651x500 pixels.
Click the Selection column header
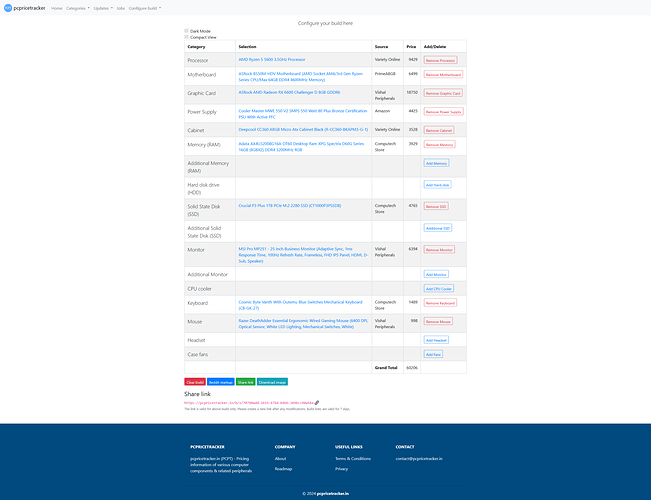(303, 47)
